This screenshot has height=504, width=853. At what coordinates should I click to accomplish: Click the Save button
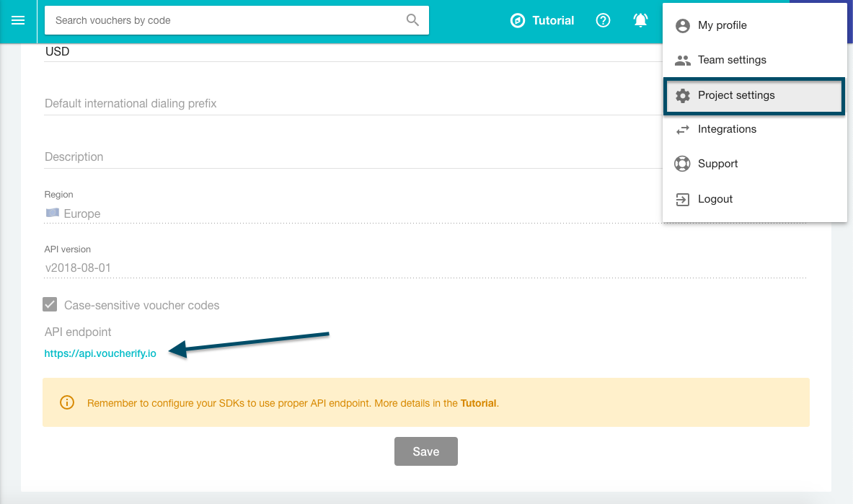tap(425, 451)
